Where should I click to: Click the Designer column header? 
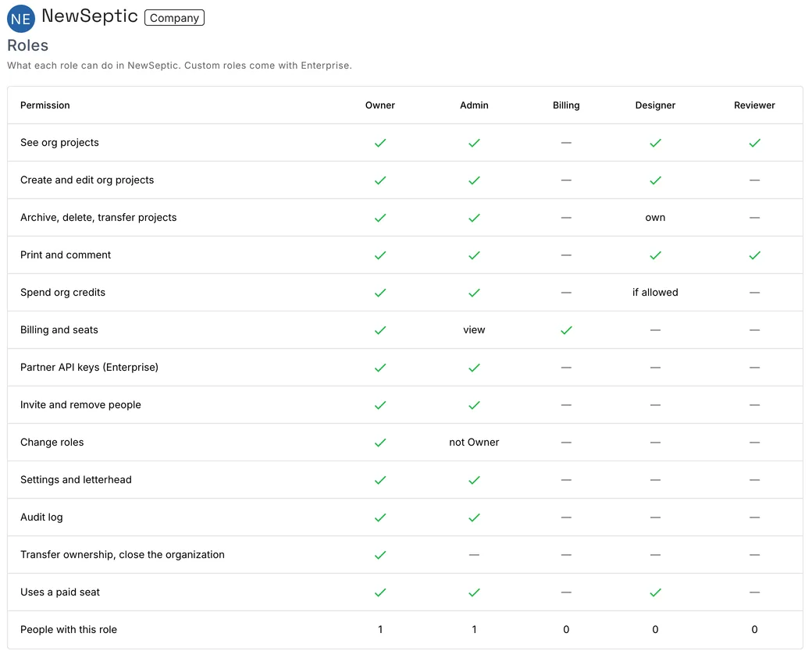click(x=655, y=105)
